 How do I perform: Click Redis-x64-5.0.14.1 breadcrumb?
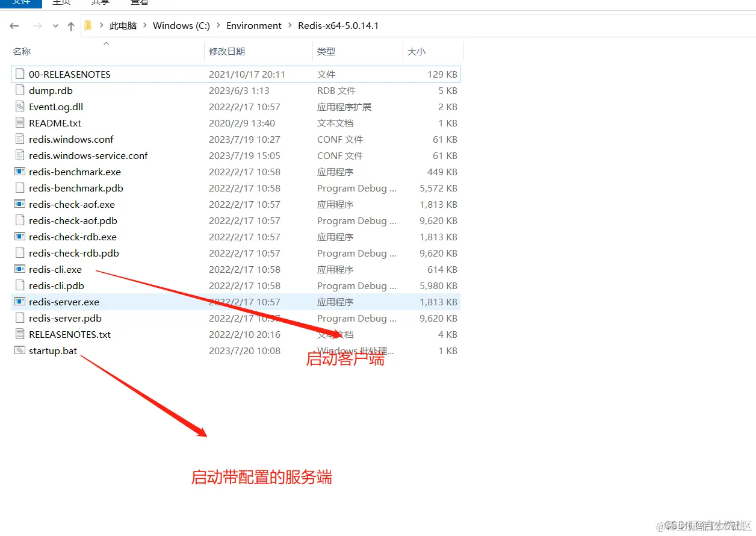pos(338,26)
